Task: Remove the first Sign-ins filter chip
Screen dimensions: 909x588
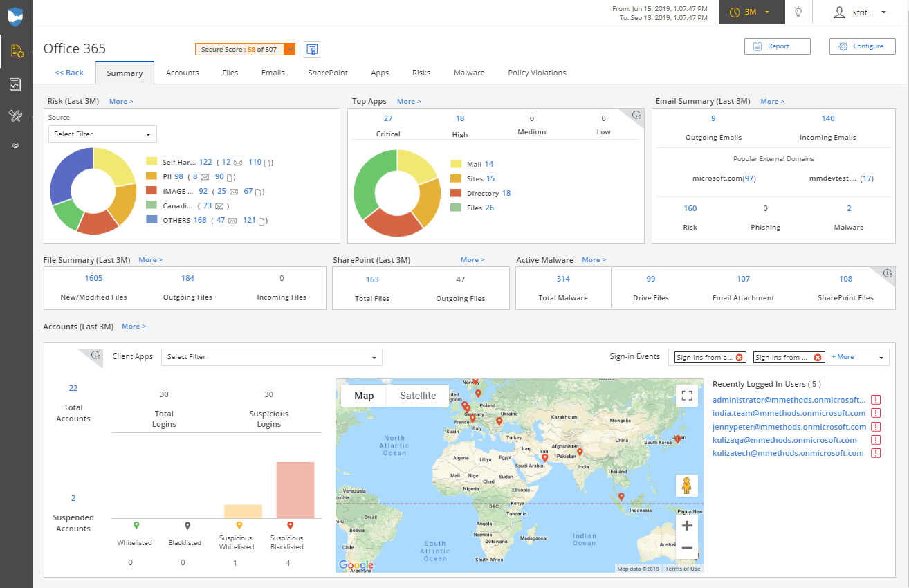Action: (739, 358)
